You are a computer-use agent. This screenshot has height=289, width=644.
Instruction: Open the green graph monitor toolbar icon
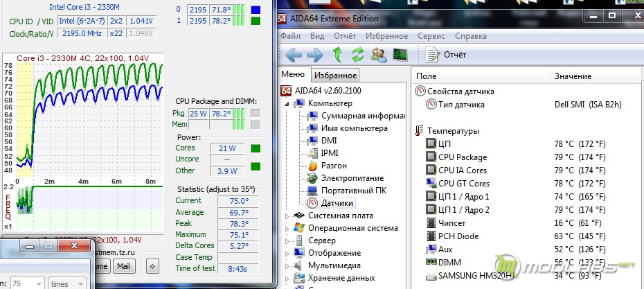tap(400, 54)
